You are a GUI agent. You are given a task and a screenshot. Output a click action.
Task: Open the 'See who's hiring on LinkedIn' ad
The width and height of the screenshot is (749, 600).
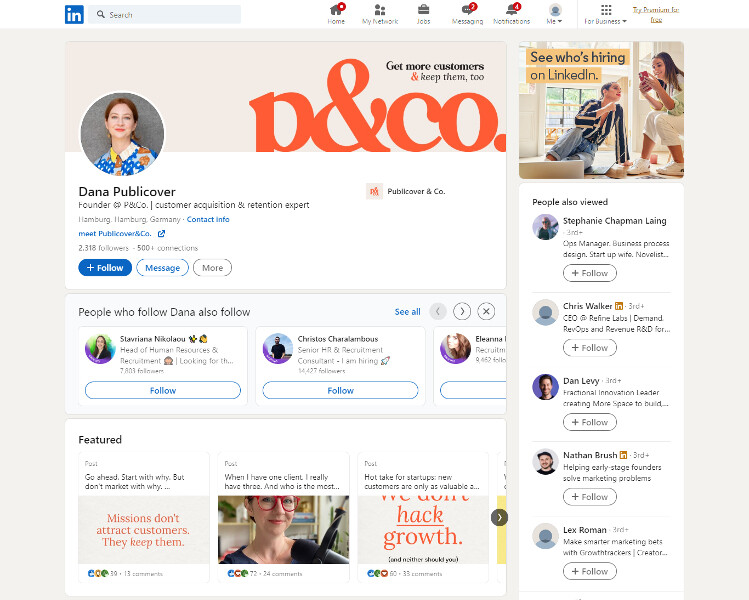click(x=601, y=110)
